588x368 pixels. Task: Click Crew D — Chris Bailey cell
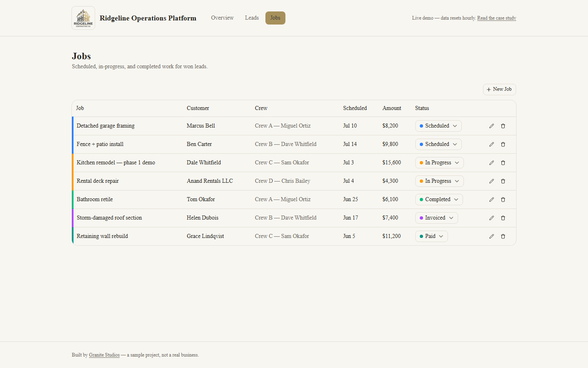(x=283, y=181)
